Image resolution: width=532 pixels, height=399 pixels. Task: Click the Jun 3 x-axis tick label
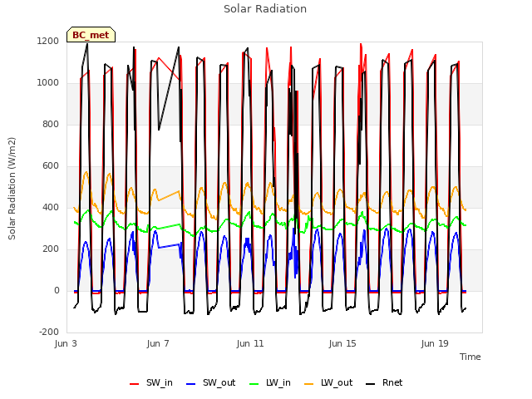tap(66, 343)
